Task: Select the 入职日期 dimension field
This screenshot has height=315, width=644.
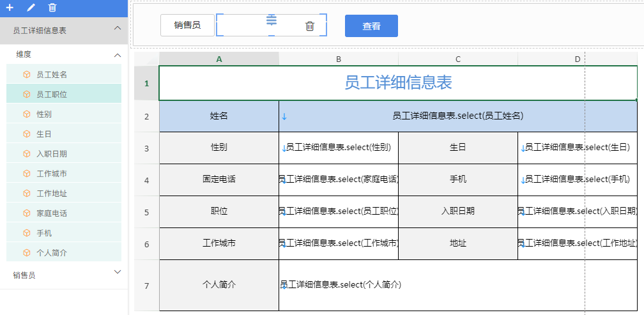Action: point(64,153)
